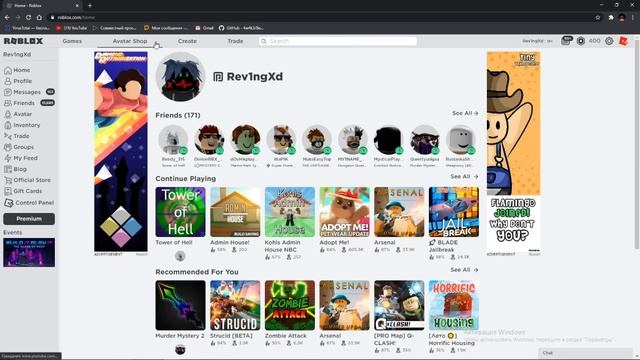Open the Gmail bookmark

(204, 28)
